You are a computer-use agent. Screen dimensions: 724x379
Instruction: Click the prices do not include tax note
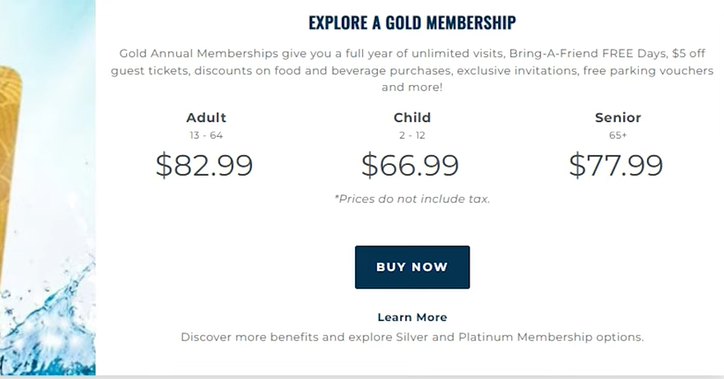tap(412, 199)
